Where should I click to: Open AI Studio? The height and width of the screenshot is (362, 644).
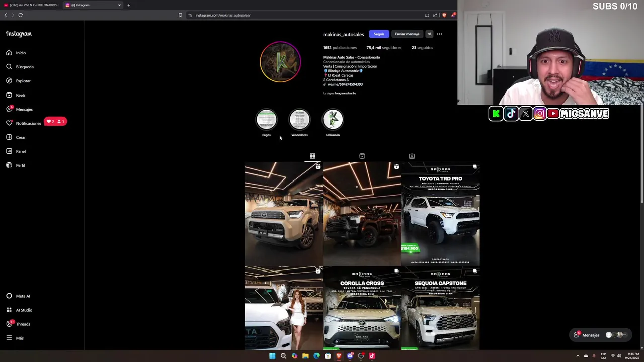tap(19, 310)
